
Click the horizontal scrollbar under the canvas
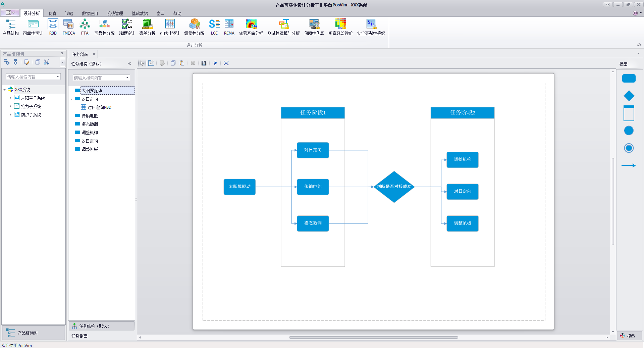(x=373, y=338)
